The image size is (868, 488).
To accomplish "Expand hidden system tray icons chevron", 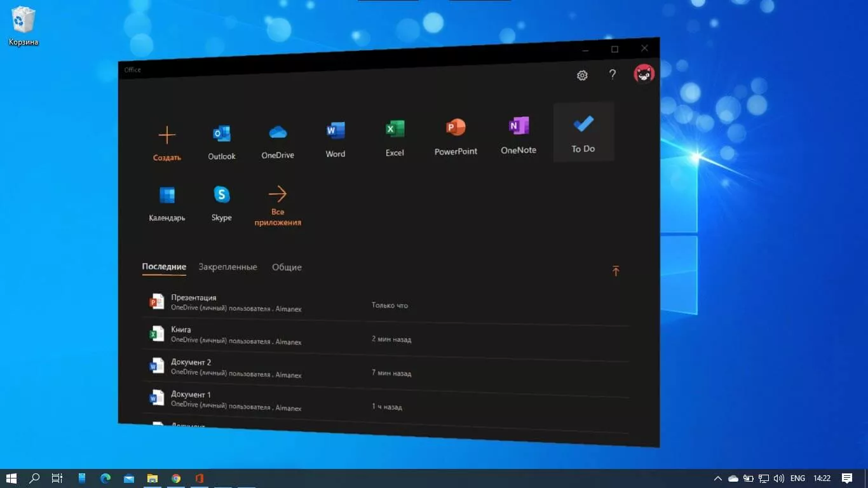I will tap(718, 478).
